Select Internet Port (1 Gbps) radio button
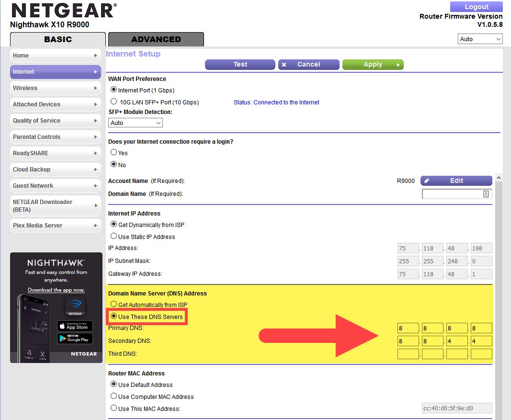This screenshot has width=511, height=420. point(114,90)
